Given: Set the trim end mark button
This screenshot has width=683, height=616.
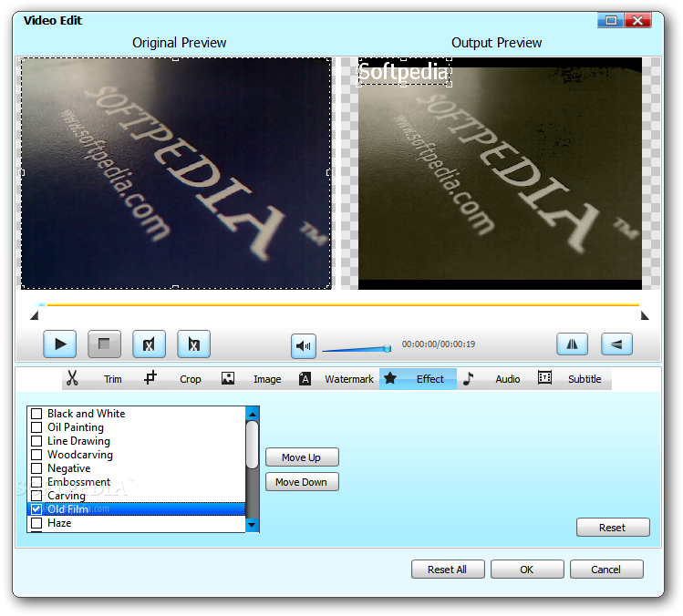Looking at the screenshot, I should click(x=194, y=344).
